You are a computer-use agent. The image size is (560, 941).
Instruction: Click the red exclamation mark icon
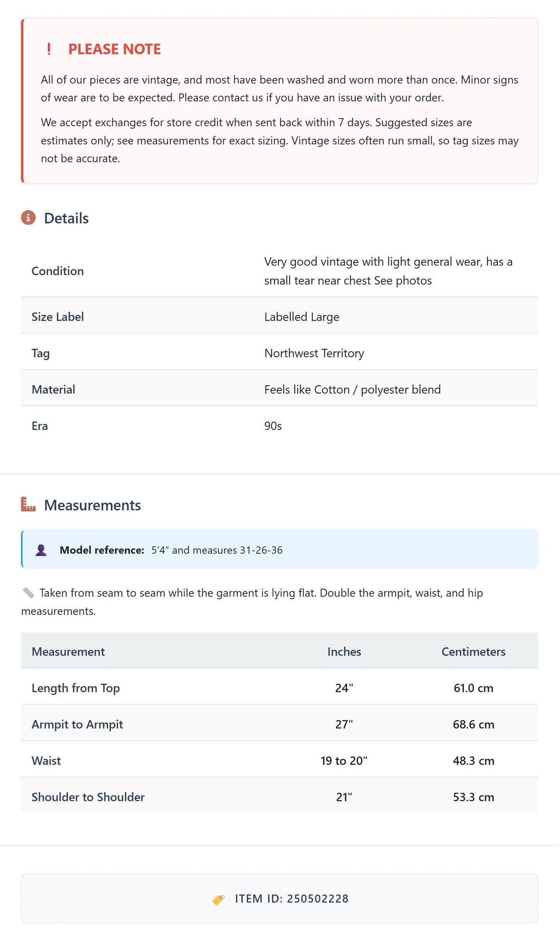pyautogui.click(x=49, y=49)
